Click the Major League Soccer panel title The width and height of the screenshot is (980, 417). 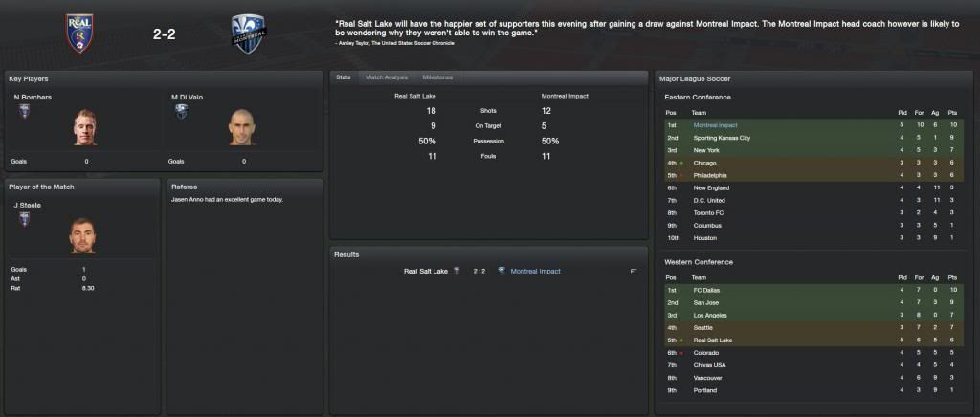coord(695,77)
